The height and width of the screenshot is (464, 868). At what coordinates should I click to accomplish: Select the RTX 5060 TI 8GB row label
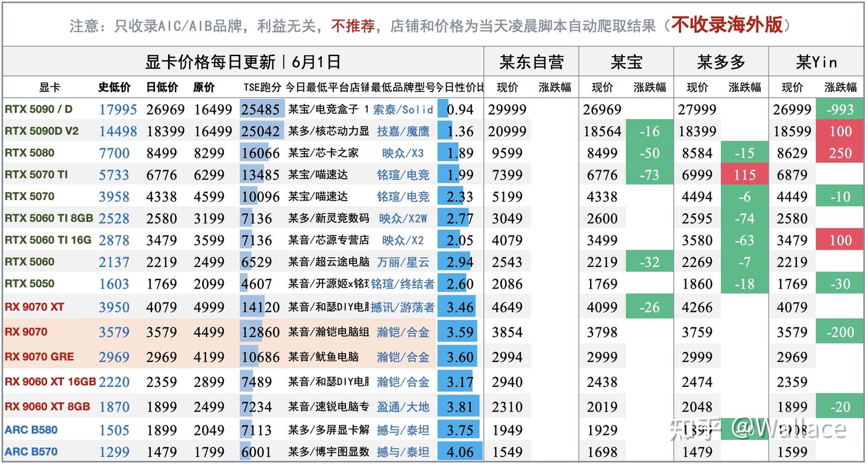pos(49,218)
